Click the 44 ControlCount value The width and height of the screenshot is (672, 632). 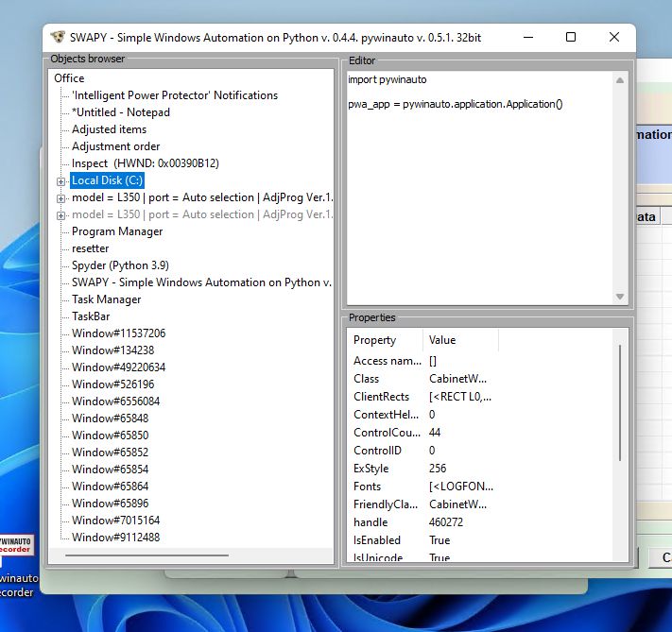click(x=435, y=433)
